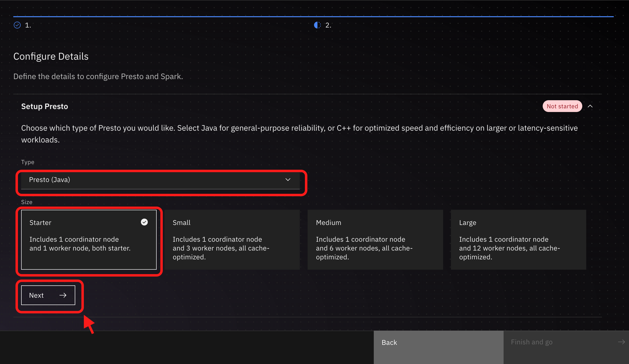Screen dimensions: 629x364
Task: Click the Setup Presto section heading
Action: click(45, 106)
